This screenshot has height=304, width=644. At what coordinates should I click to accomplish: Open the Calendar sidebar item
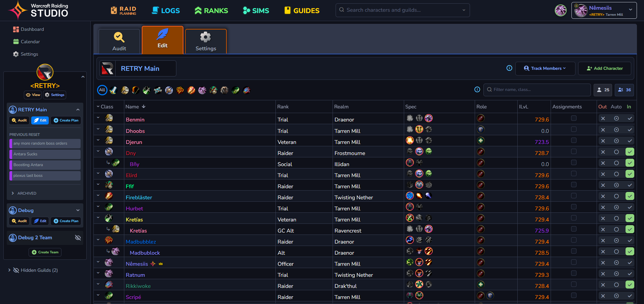pos(30,42)
